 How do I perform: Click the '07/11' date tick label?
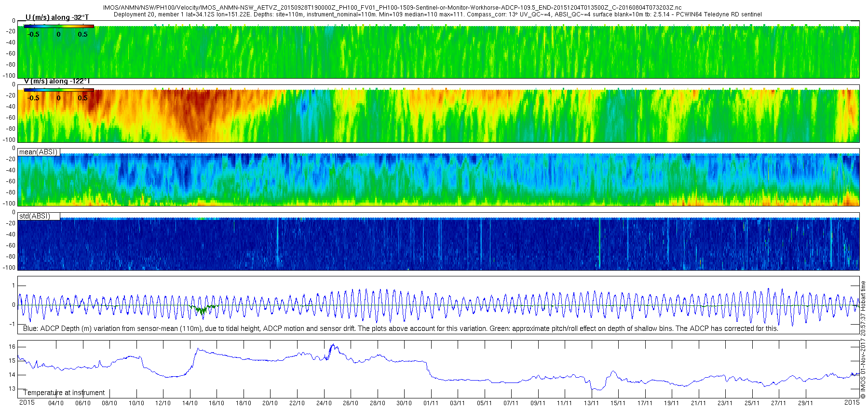(x=511, y=403)
